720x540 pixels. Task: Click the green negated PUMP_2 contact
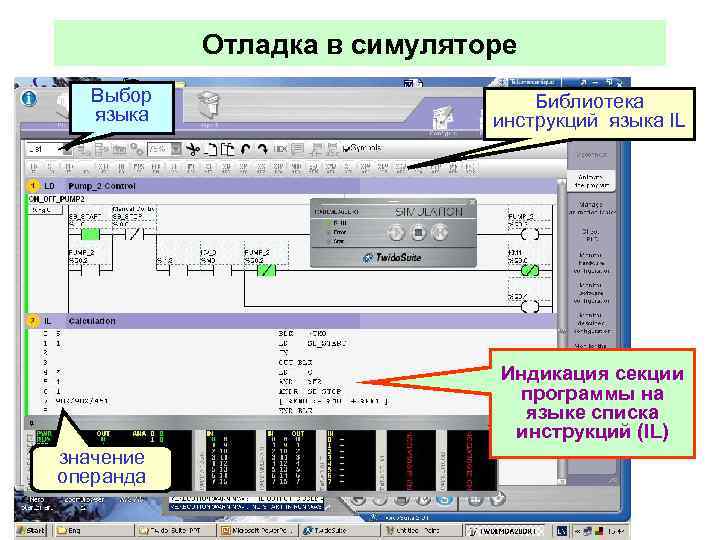pos(266,270)
